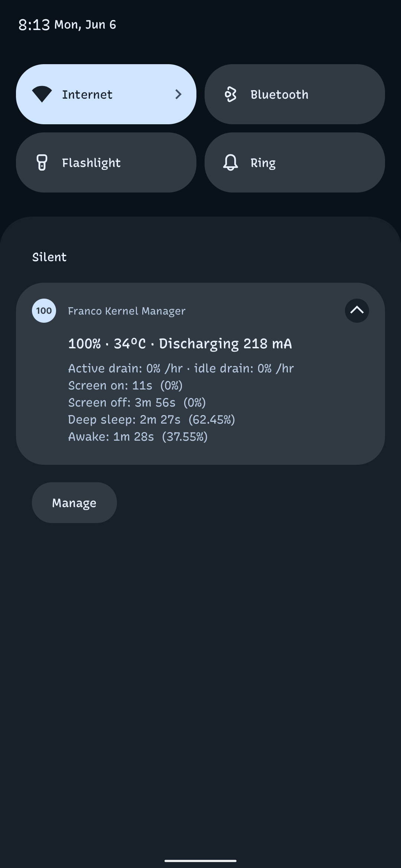Screen dimensions: 401x868
Task: Tap the Franco Kernel Manager 100 badge icon
Action: pyautogui.click(x=44, y=311)
